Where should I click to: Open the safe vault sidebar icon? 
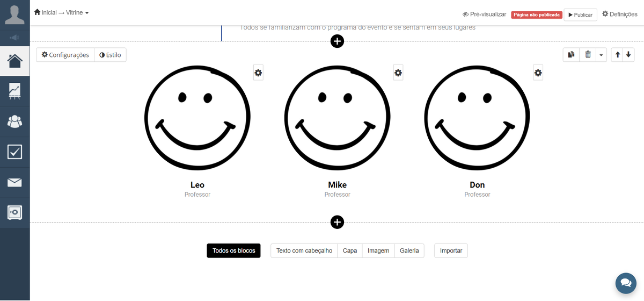click(14, 213)
